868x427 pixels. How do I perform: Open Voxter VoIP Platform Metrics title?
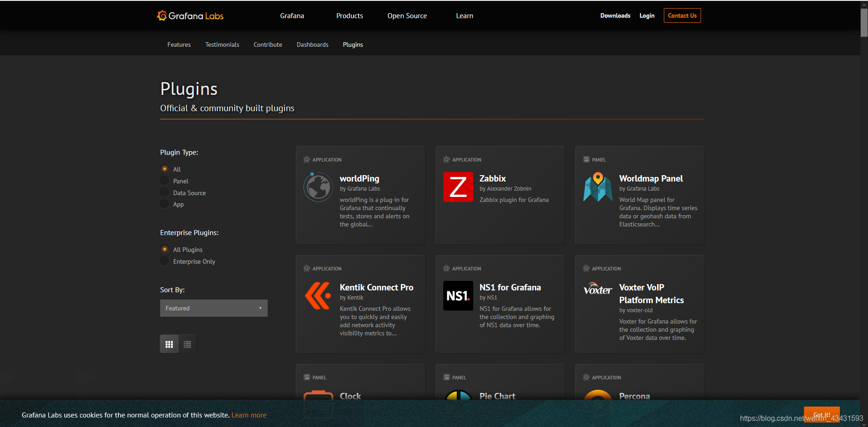[651, 294]
